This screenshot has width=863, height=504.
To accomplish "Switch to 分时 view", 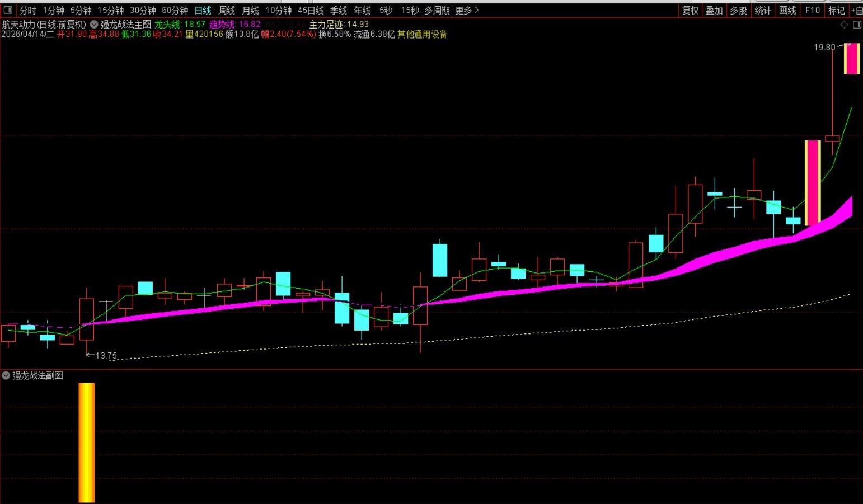I will 28,10.
